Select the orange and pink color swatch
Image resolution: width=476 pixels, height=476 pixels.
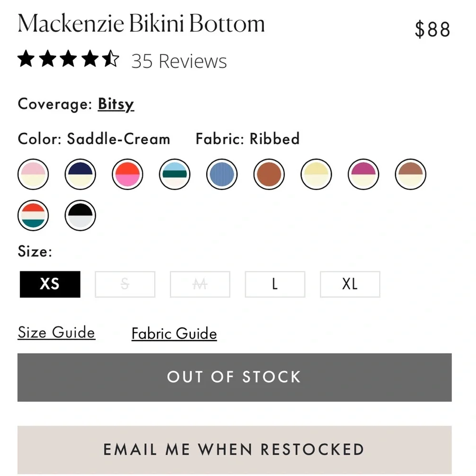pyautogui.click(x=127, y=175)
